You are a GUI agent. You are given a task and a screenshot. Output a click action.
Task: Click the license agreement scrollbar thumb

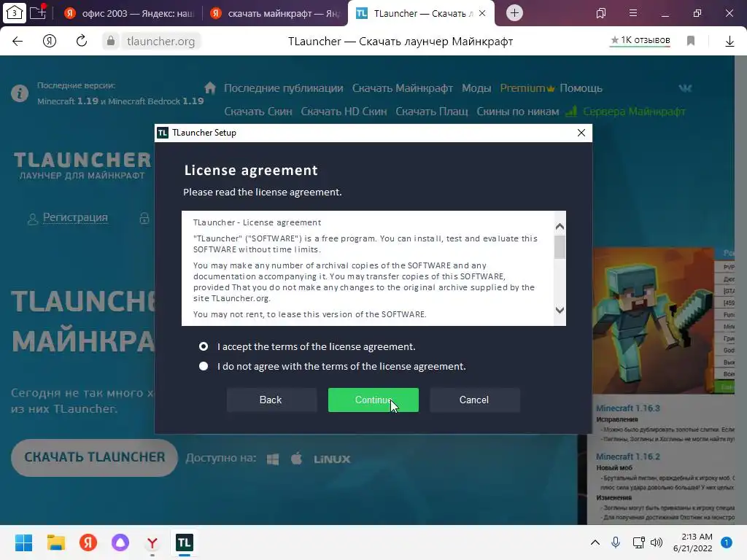[560, 247]
